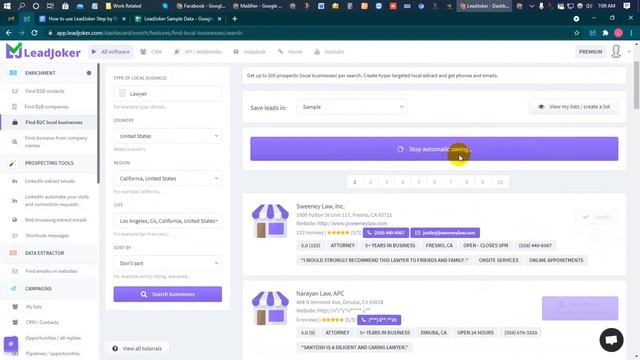Open Opportunities / all replies
The image size is (640, 360).
53,338
